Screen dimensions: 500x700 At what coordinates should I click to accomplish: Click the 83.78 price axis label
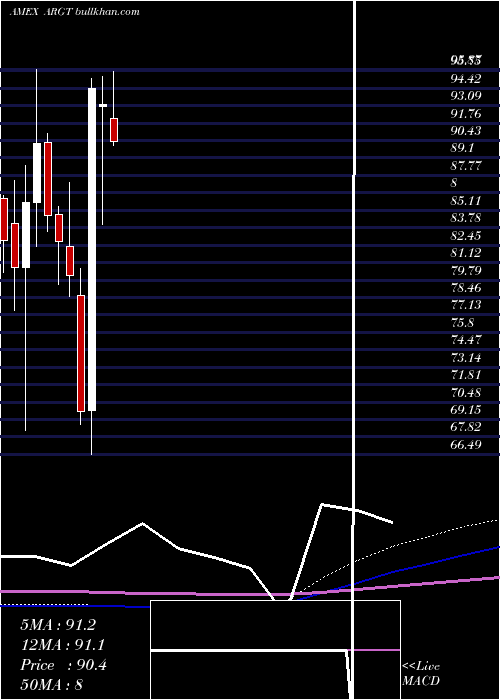(x=466, y=218)
